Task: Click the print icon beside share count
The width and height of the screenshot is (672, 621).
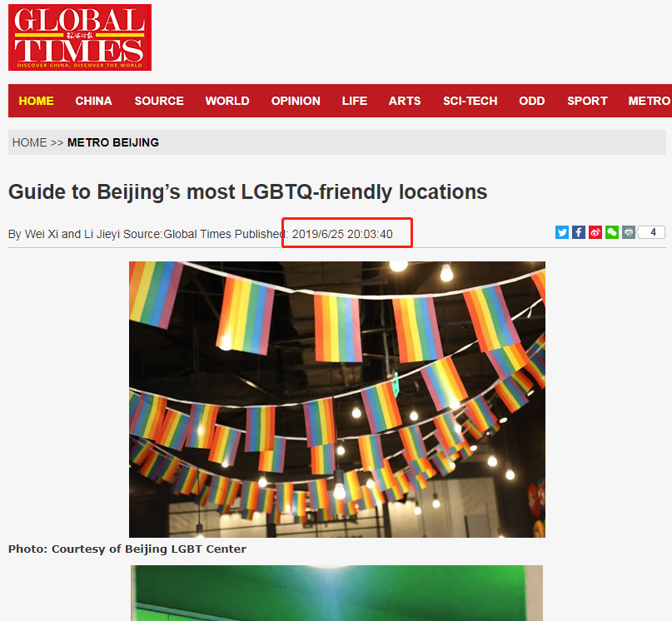Action: 629,232
